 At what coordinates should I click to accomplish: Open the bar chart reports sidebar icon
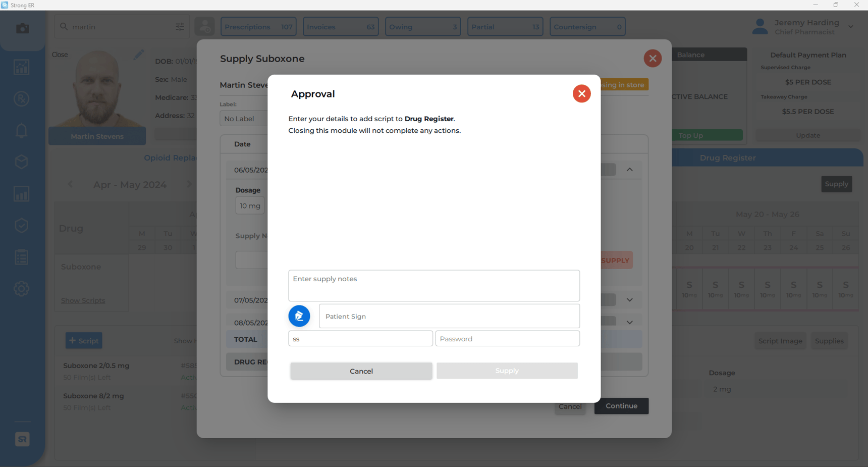[x=21, y=194]
